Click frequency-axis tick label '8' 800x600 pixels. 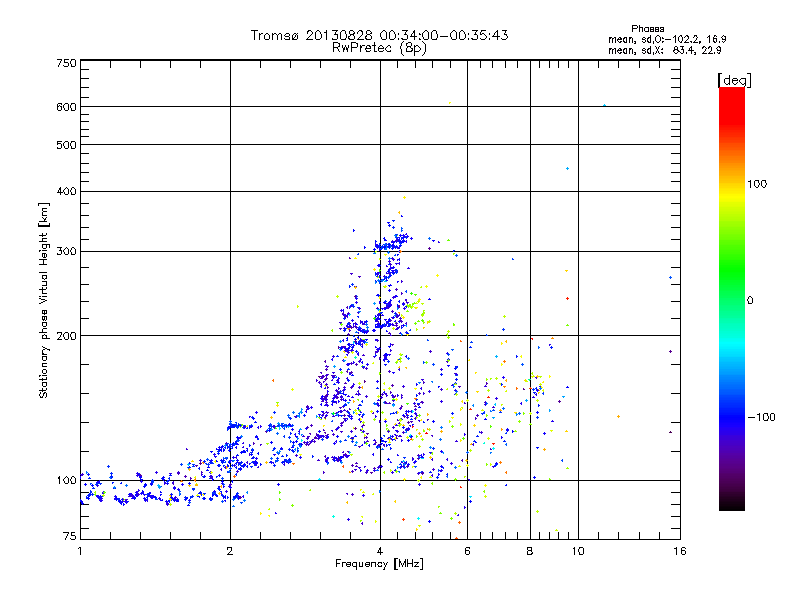530,551
